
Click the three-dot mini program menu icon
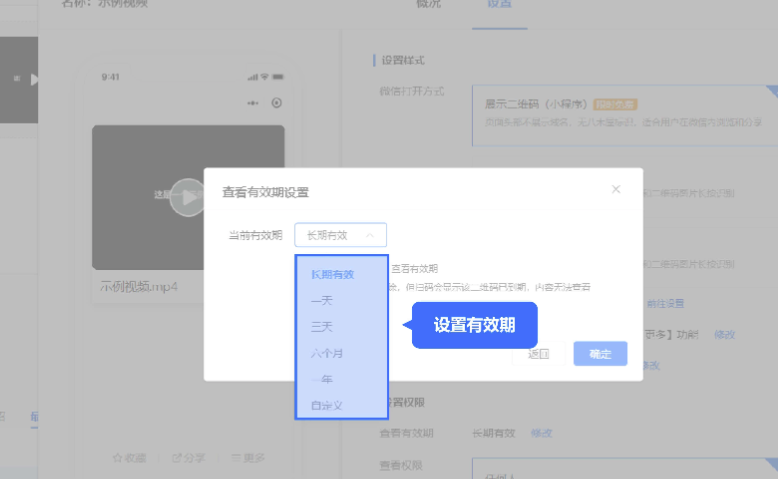click(253, 103)
